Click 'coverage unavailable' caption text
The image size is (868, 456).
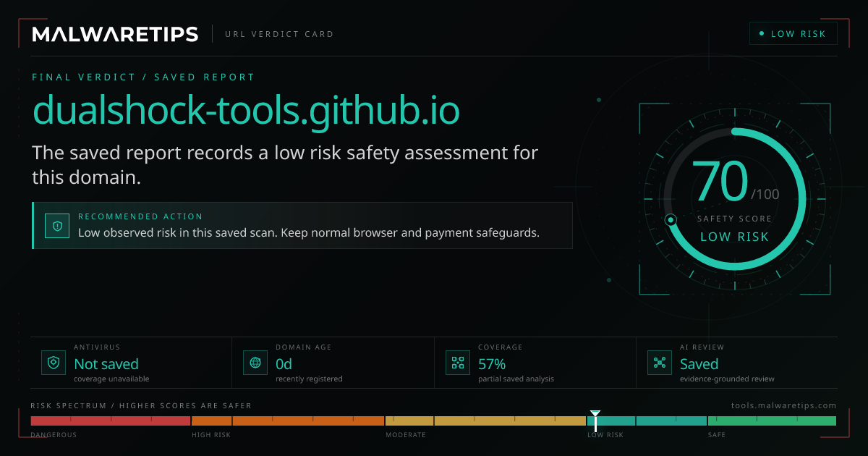click(x=111, y=379)
